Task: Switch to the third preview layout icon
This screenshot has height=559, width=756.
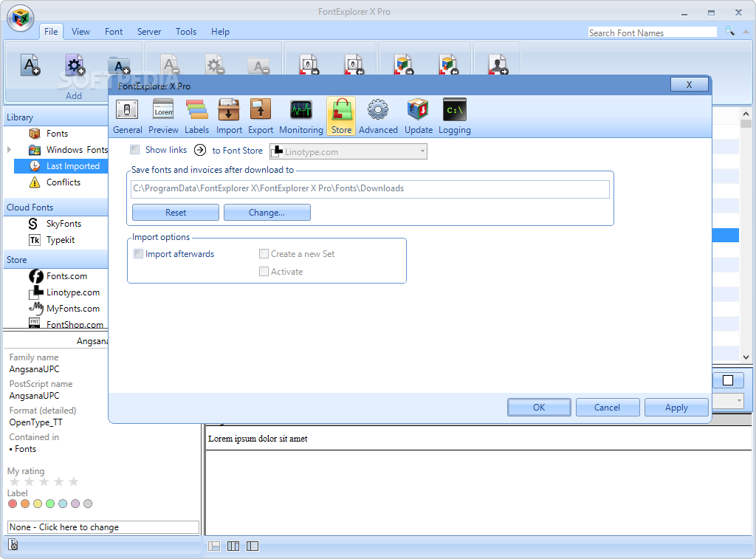Action: 252,546
